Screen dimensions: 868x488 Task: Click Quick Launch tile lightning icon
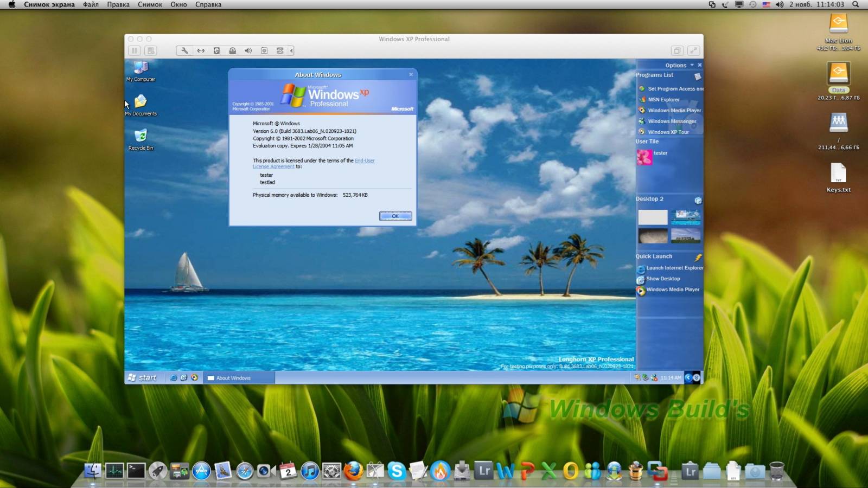tap(698, 257)
